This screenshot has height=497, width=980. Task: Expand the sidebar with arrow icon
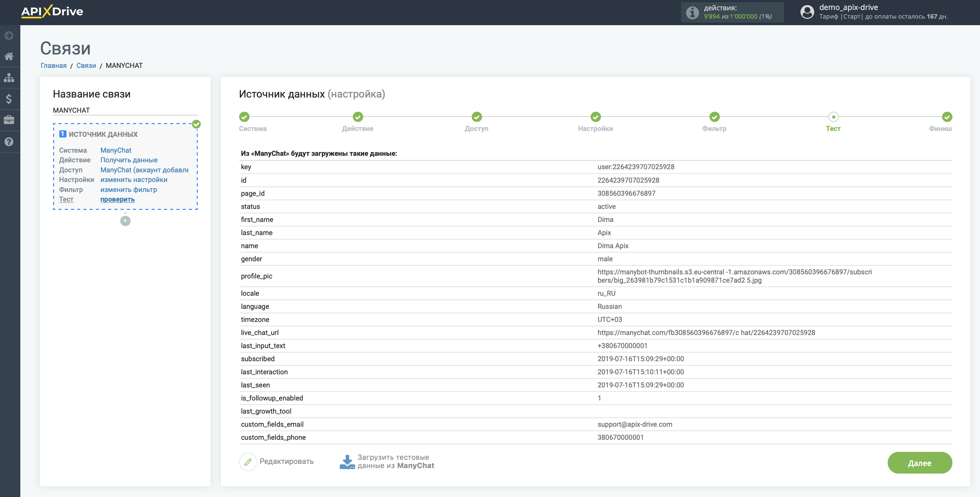pyautogui.click(x=9, y=35)
